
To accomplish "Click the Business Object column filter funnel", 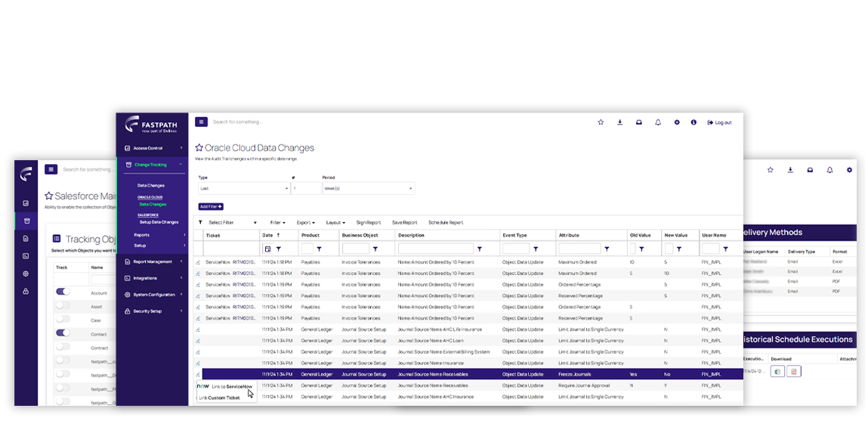I will 375,249.
